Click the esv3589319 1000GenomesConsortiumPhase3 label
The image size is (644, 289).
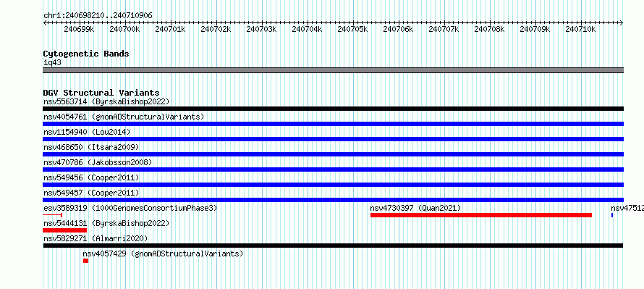pos(130,208)
